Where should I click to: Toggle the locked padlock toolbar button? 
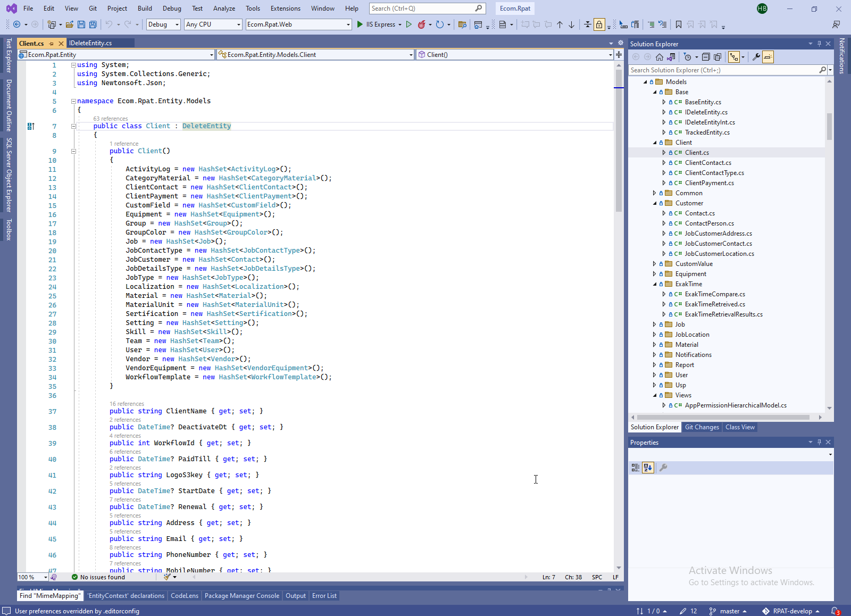(599, 24)
